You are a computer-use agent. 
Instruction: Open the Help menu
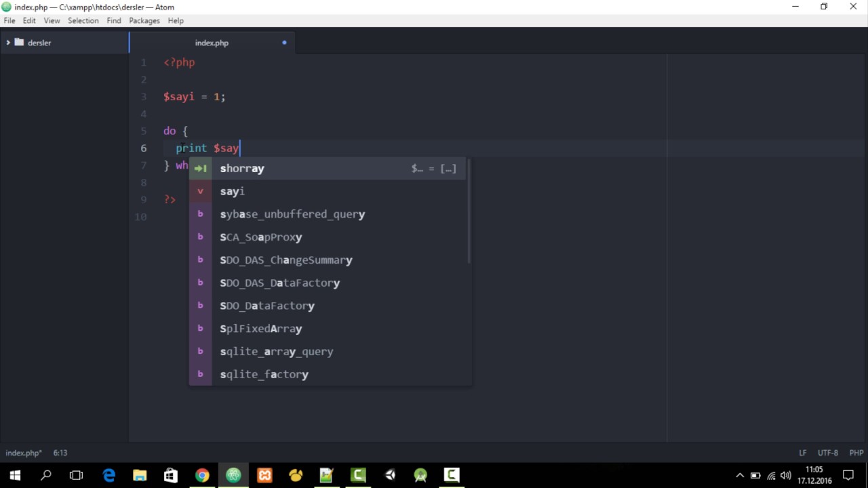176,21
